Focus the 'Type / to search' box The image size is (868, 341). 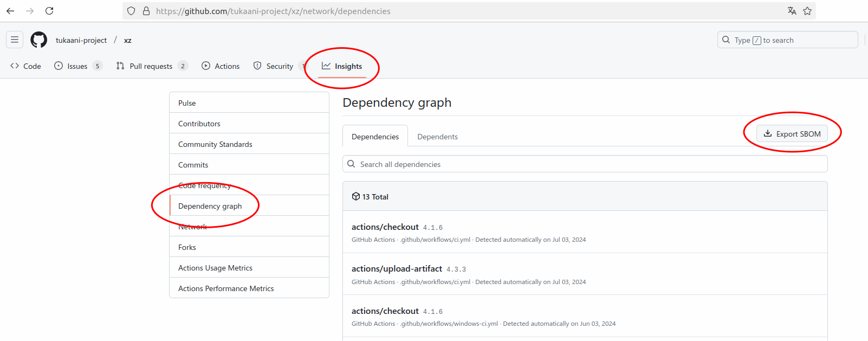[787, 40]
